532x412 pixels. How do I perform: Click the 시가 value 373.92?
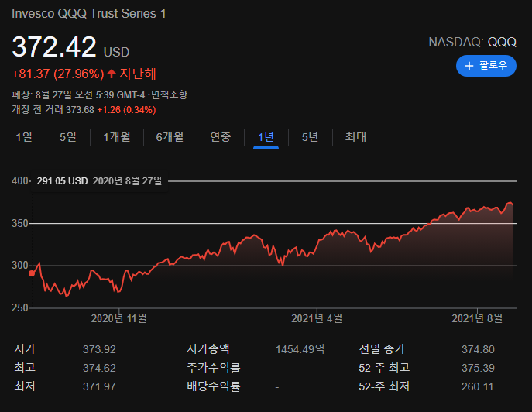tap(99, 349)
